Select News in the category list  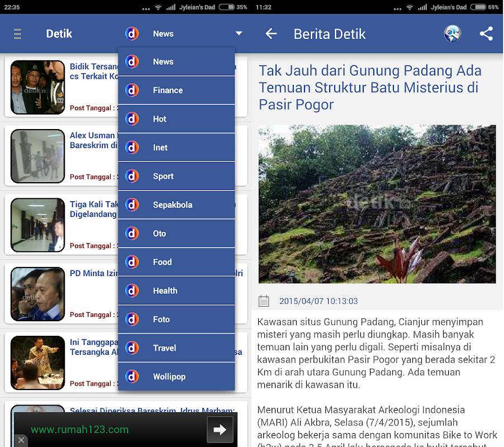(x=176, y=61)
